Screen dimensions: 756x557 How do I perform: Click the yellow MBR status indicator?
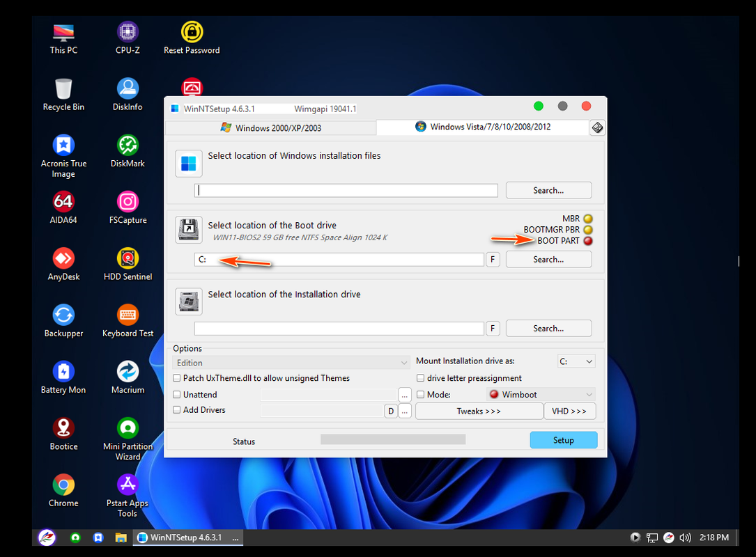pos(588,219)
